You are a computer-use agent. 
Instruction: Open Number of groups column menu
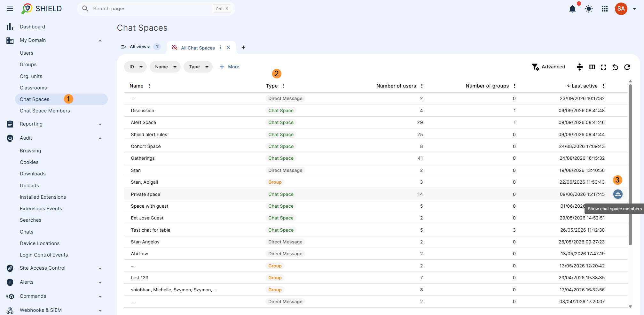[514, 86]
